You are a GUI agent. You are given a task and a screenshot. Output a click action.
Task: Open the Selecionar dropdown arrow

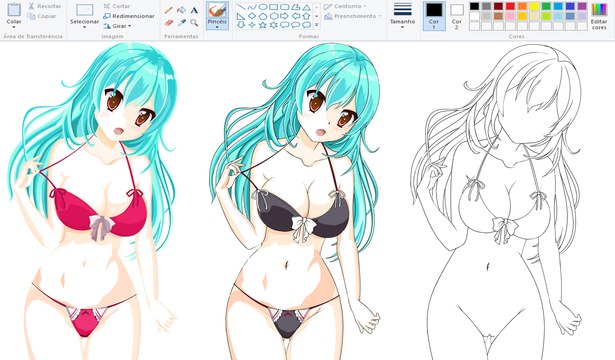pyautogui.click(x=84, y=27)
